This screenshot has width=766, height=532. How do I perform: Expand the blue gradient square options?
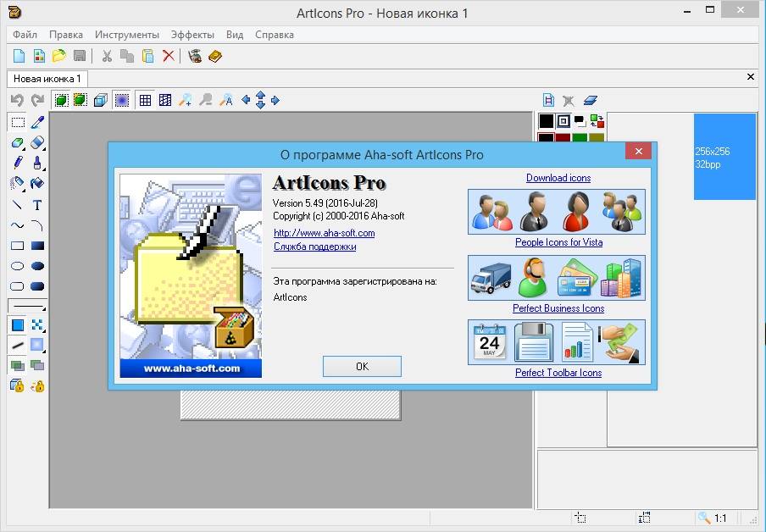click(x=44, y=351)
